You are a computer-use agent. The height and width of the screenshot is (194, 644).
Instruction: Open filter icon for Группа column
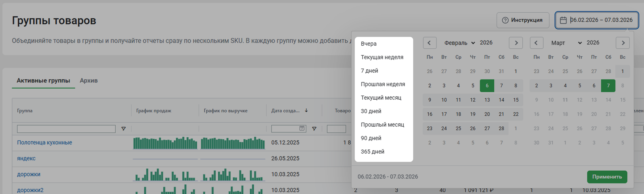(x=123, y=129)
